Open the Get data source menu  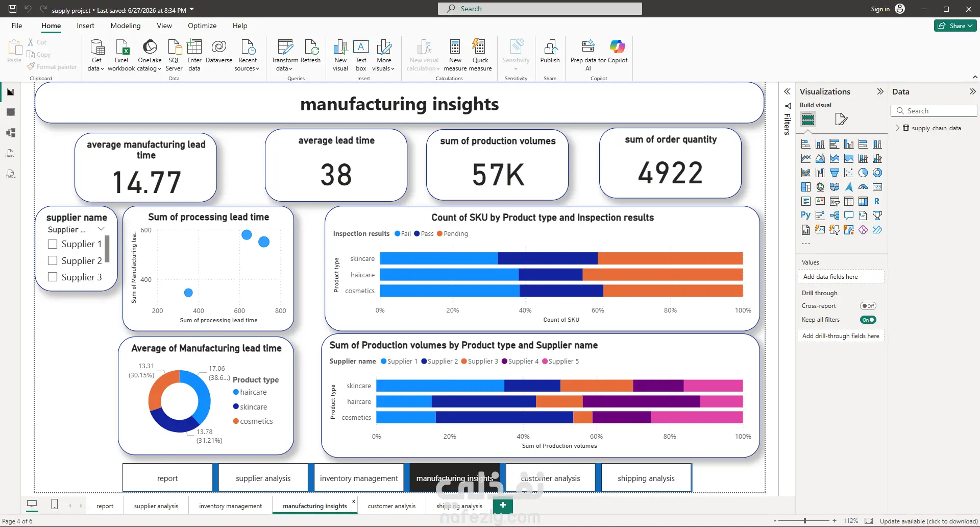click(x=96, y=55)
